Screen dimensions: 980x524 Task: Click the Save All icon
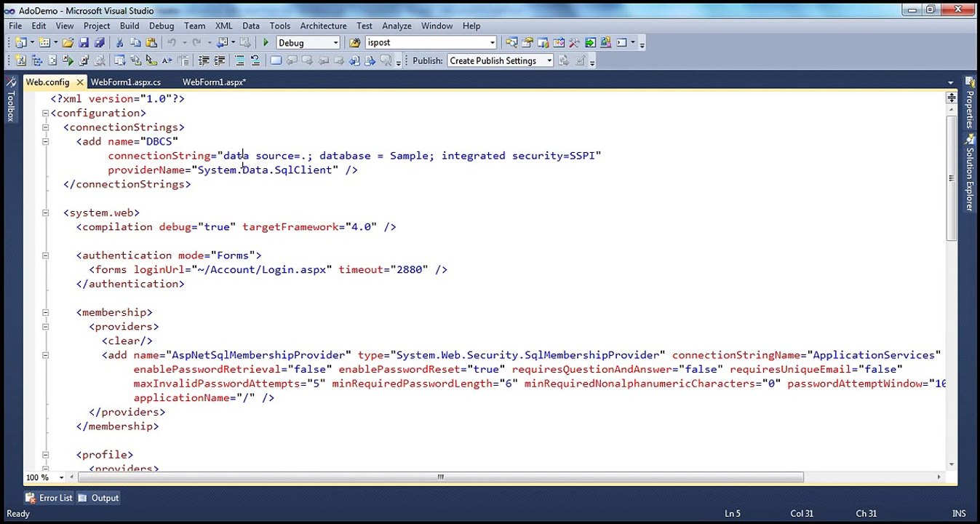click(x=99, y=42)
